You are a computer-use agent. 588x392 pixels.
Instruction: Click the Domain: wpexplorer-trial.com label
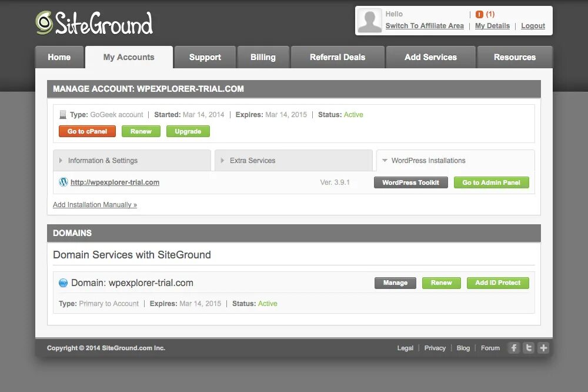click(132, 283)
